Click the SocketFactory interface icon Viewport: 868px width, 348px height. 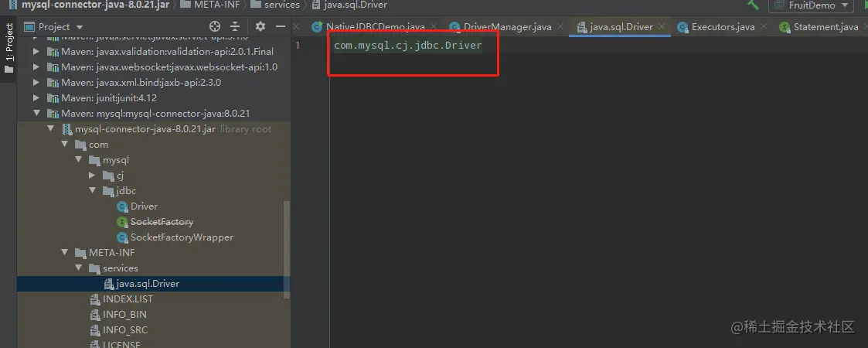click(x=122, y=222)
